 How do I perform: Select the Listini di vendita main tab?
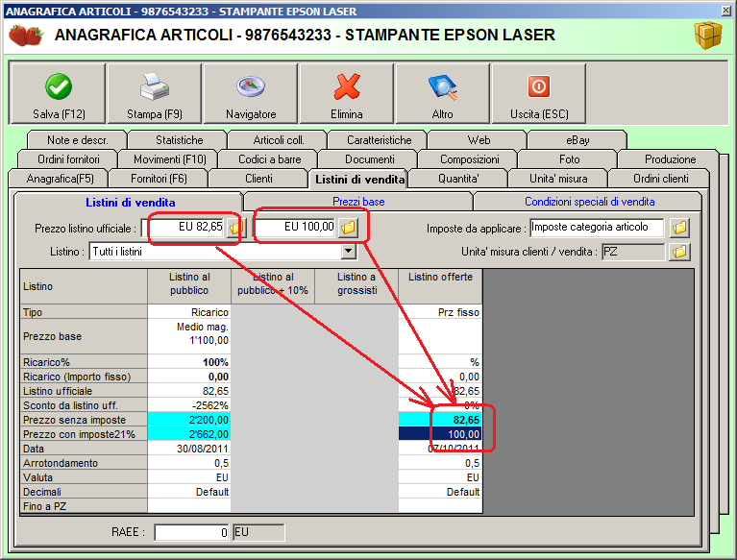coord(360,180)
